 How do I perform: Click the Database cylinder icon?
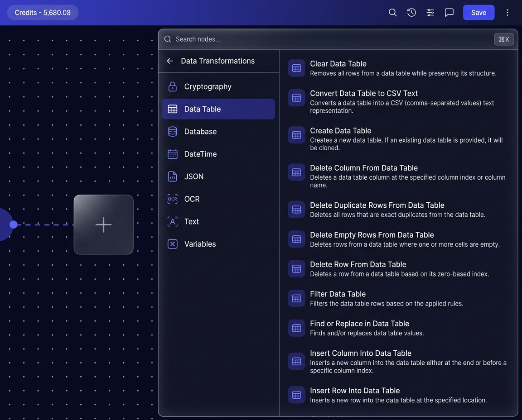click(173, 131)
